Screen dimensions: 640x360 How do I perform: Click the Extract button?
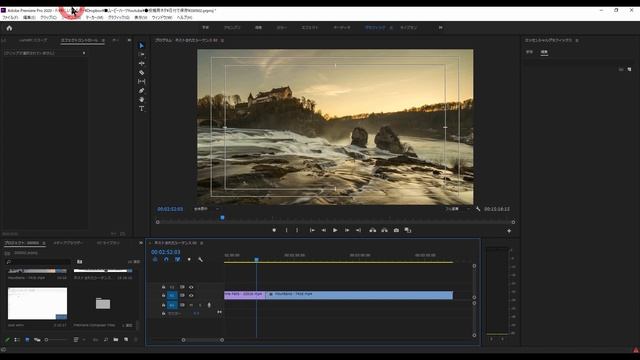(x=384, y=230)
